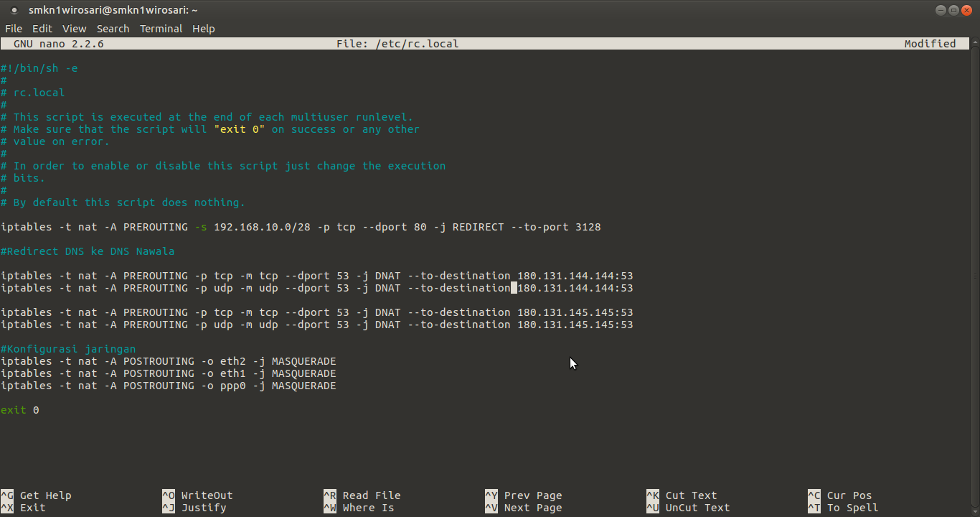980x517 pixels.
Task: Open the File menu
Action: click(14, 29)
